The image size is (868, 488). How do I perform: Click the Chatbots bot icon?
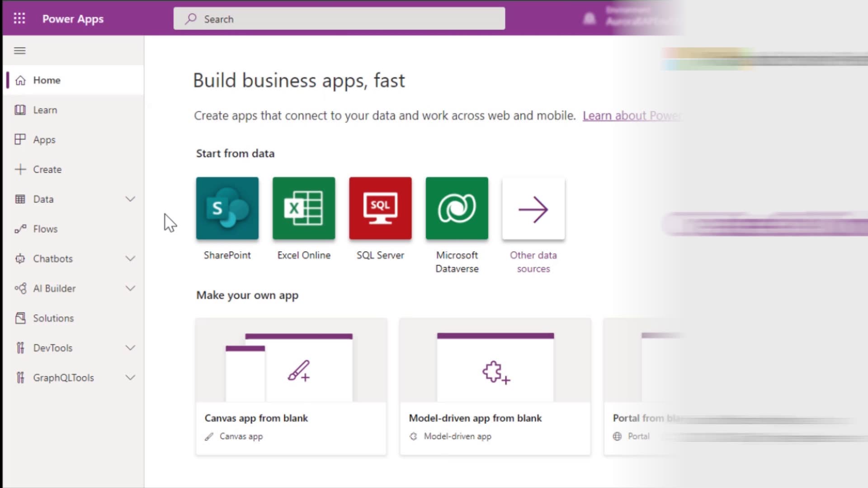point(20,259)
